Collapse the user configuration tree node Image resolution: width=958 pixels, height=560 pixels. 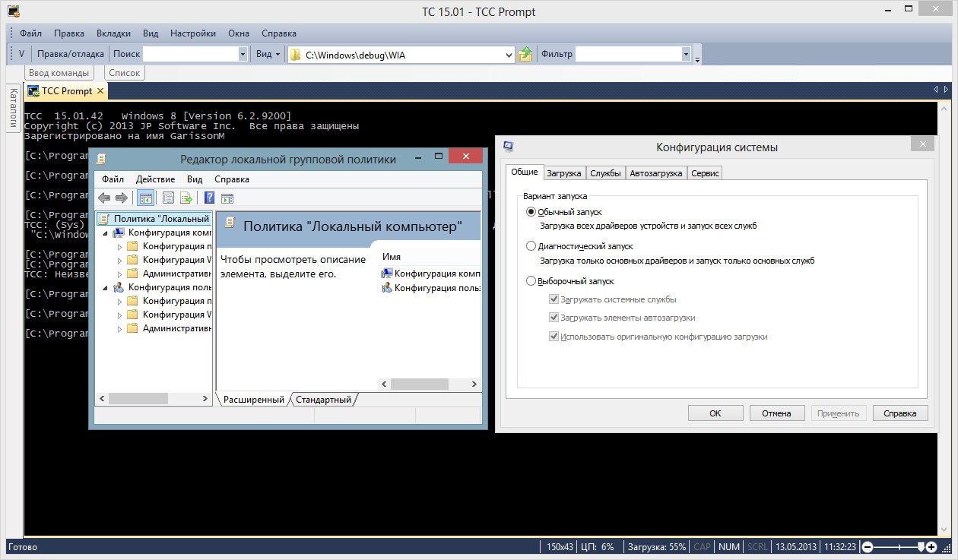[105, 287]
